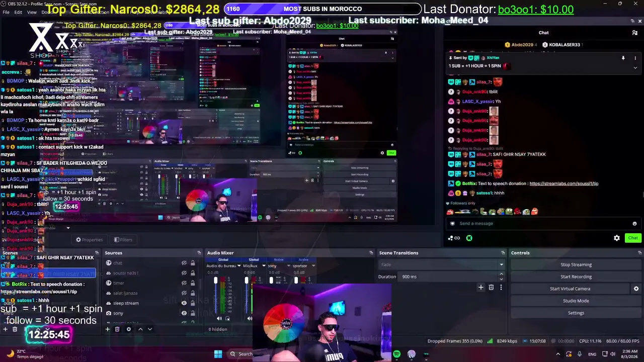Open Spotify from taskbar
The height and width of the screenshot is (362, 644).
tap(397, 354)
